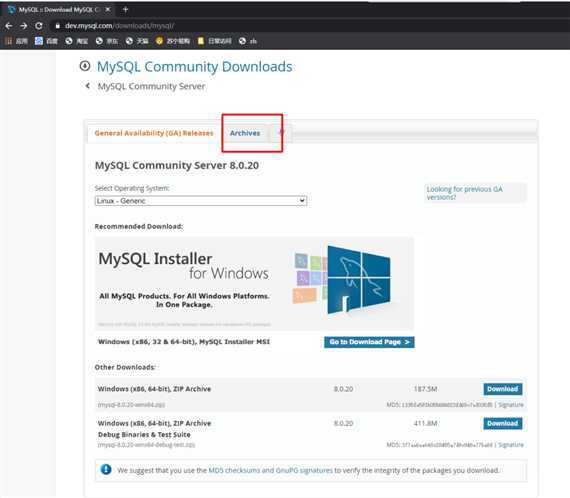The width and height of the screenshot is (570, 498).
Task: Close the MySQL Download browser tab
Action: click(x=108, y=9)
